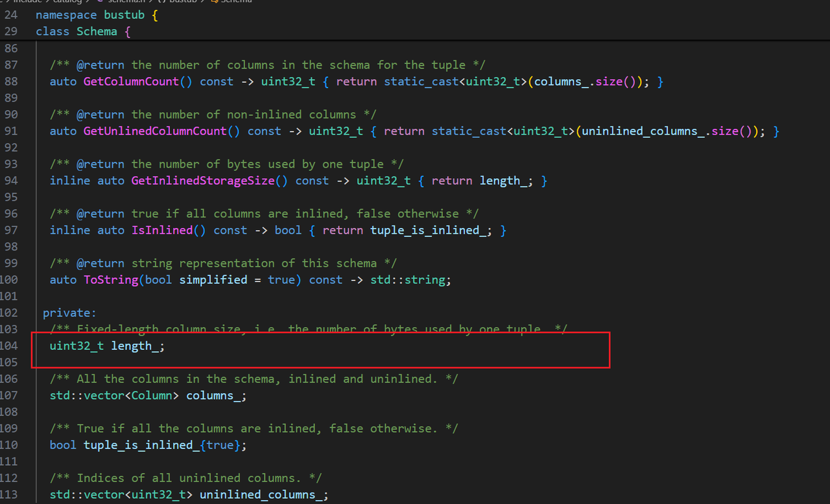Click 'std::vector<Column>' type on line 107
Screen dimensions: 830x504
[114, 395]
